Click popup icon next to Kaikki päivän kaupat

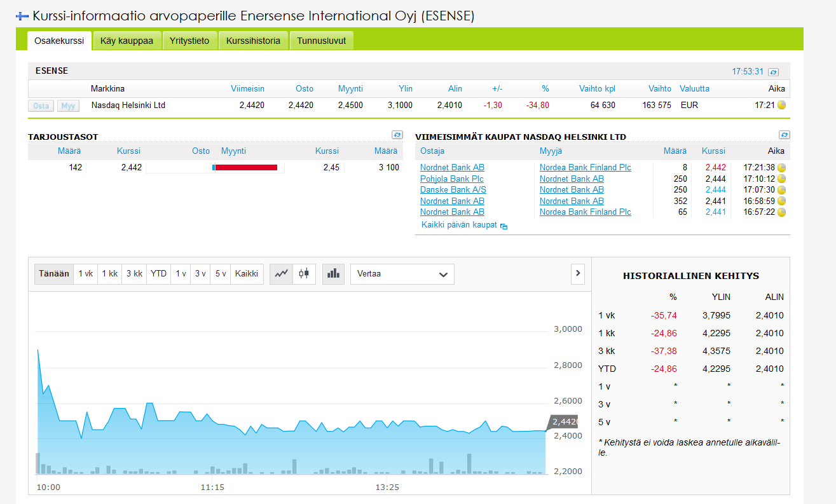click(x=504, y=226)
